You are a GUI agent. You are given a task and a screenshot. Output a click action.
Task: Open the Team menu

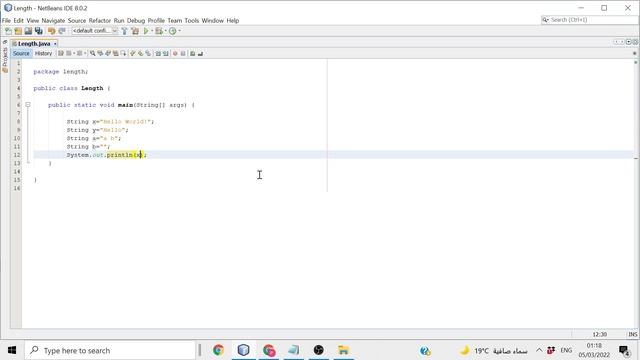pos(175,20)
